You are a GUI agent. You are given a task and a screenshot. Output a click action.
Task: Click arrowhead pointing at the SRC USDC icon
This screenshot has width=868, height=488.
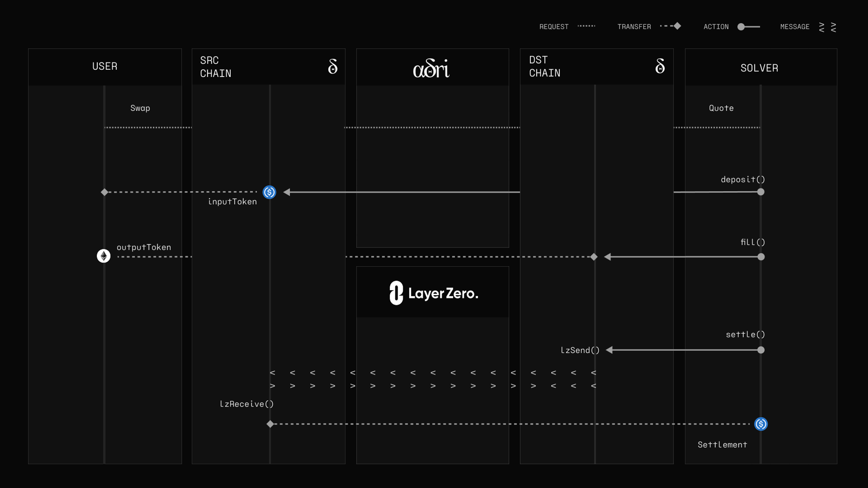287,192
